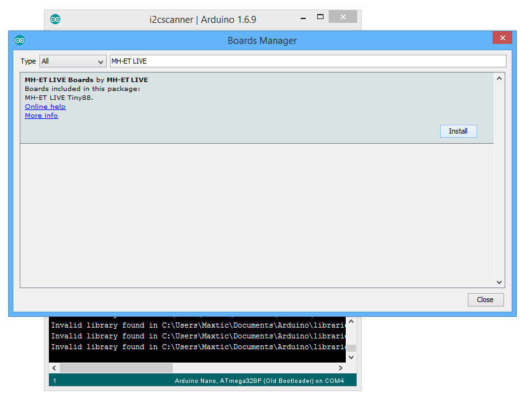Click the horizontal scrollbar thumb in Arduino window
Screen dimensions: 532x402
click(x=116, y=368)
